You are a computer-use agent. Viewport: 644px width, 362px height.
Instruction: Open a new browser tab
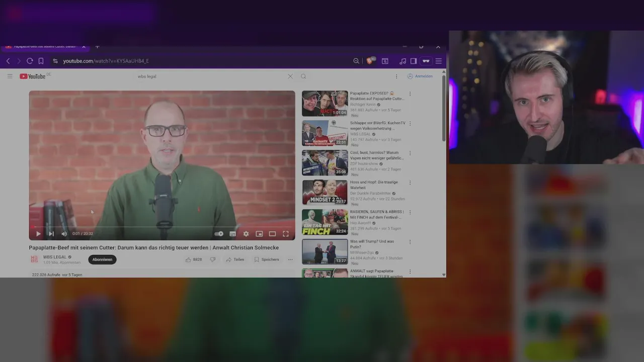point(97,46)
